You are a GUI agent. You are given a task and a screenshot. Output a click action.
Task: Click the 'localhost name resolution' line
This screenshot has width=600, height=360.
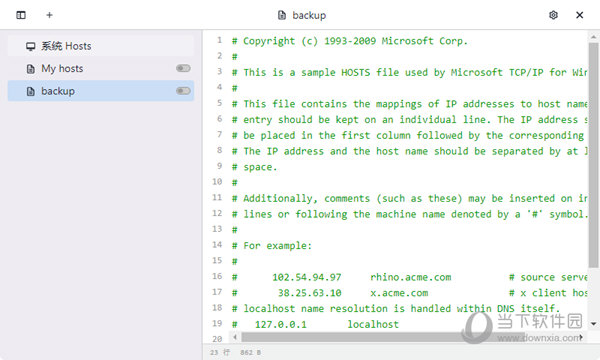(x=396, y=308)
